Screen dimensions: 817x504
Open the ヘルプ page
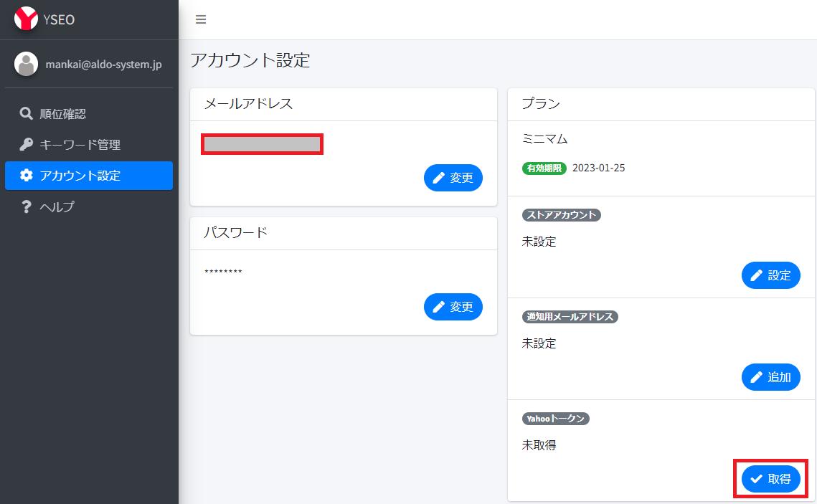57,207
